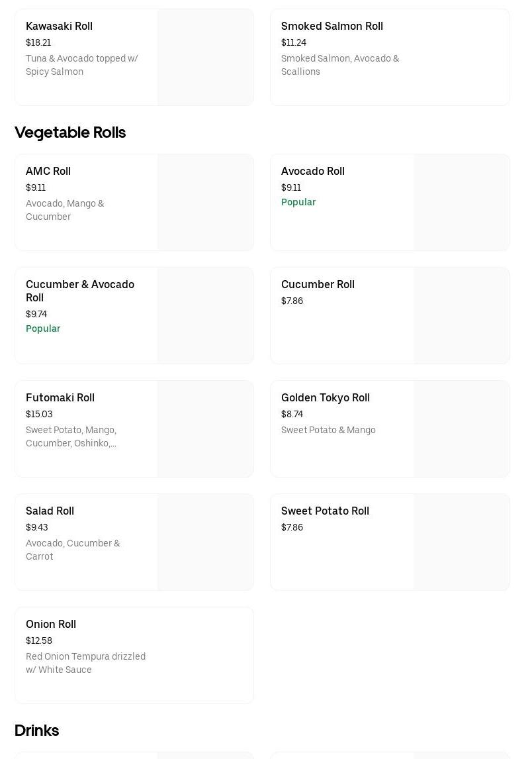The image size is (532, 759).
Task: Click the Salad Roll image placeholder
Action: pyautogui.click(x=205, y=542)
